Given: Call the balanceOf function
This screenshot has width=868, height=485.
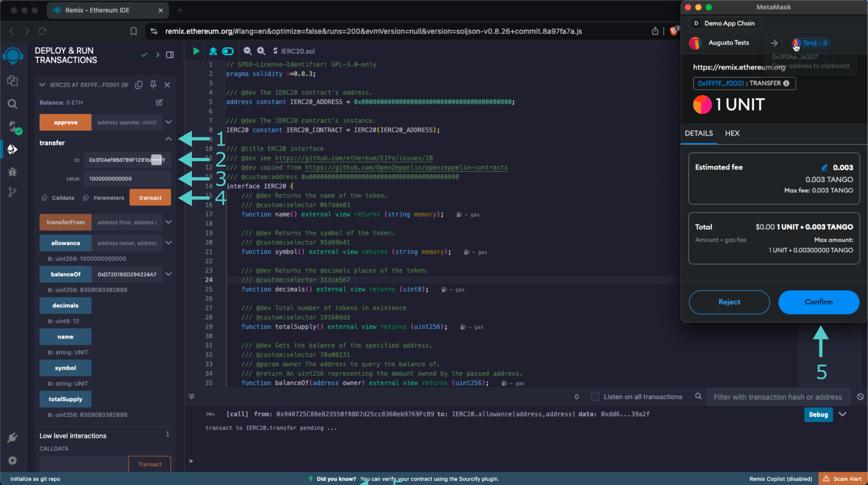Looking at the screenshot, I should [65, 274].
